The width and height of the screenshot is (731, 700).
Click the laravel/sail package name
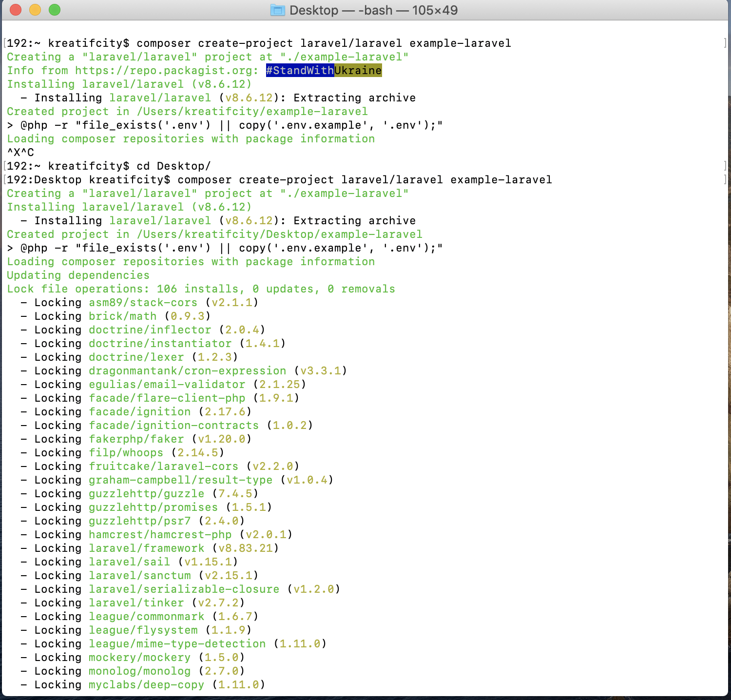click(x=129, y=562)
